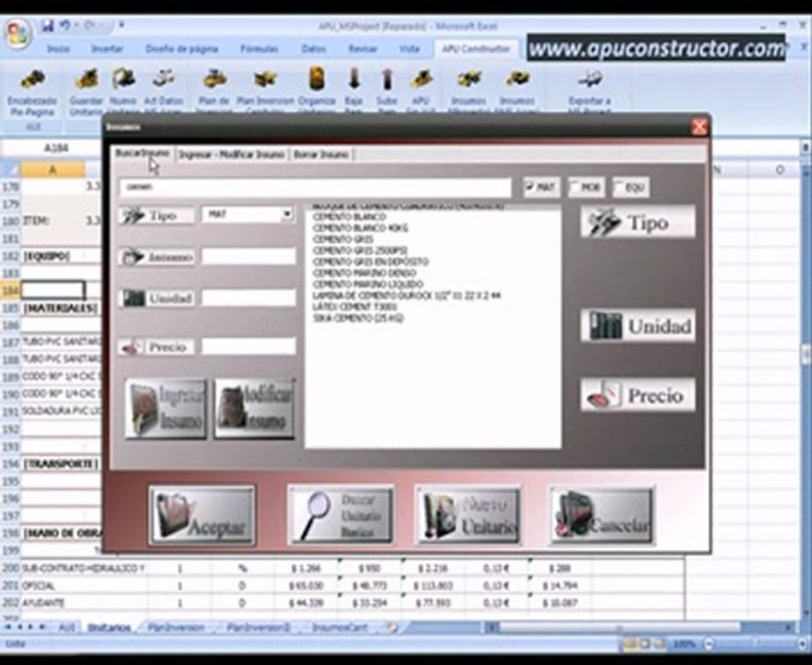This screenshot has width=812, height=665.
Task: Click the AYUDANTE cell in row 202
Action: coord(84,603)
